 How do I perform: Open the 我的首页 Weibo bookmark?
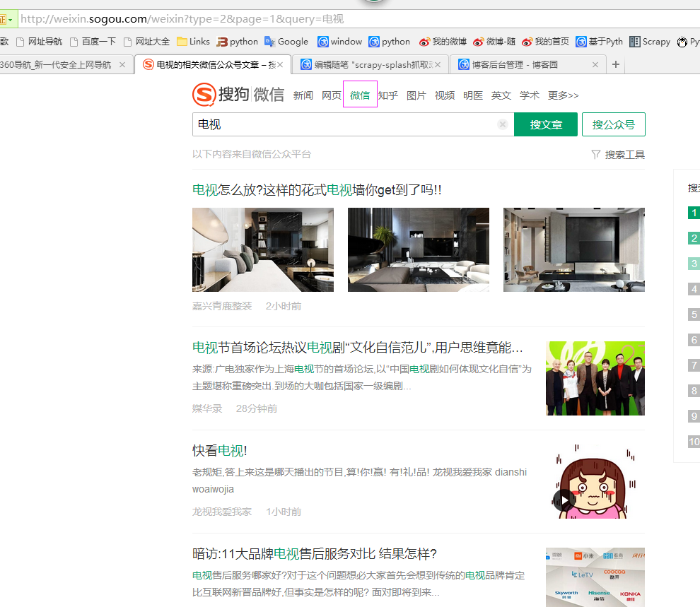(x=546, y=42)
